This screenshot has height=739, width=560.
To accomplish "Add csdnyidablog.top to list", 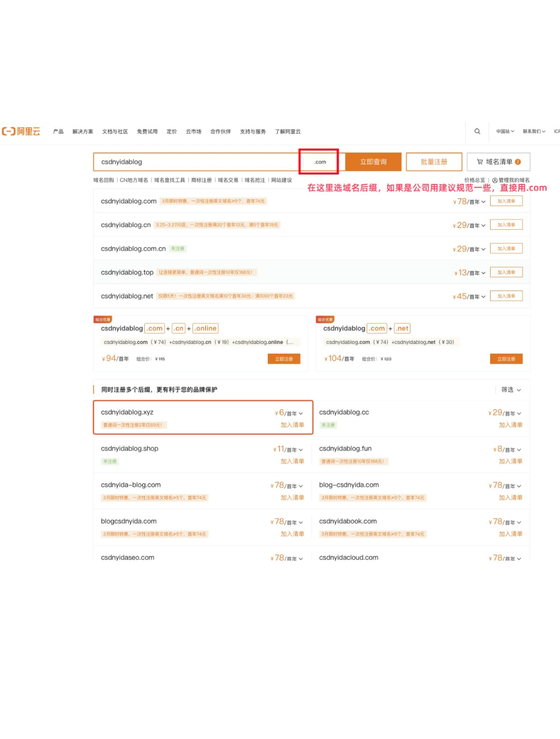I will pyautogui.click(x=506, y=272).
